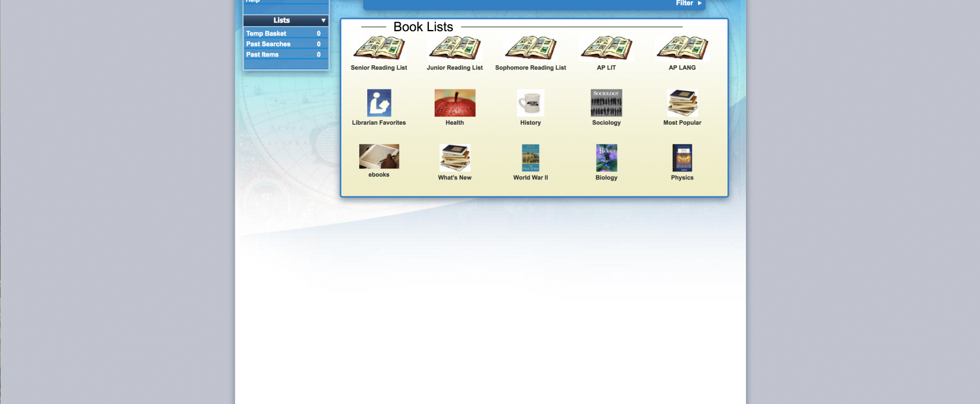The height and width of the screenshot is (404, 980).
Task: Open Temp Basket list
Action: [x=286, y=33]
